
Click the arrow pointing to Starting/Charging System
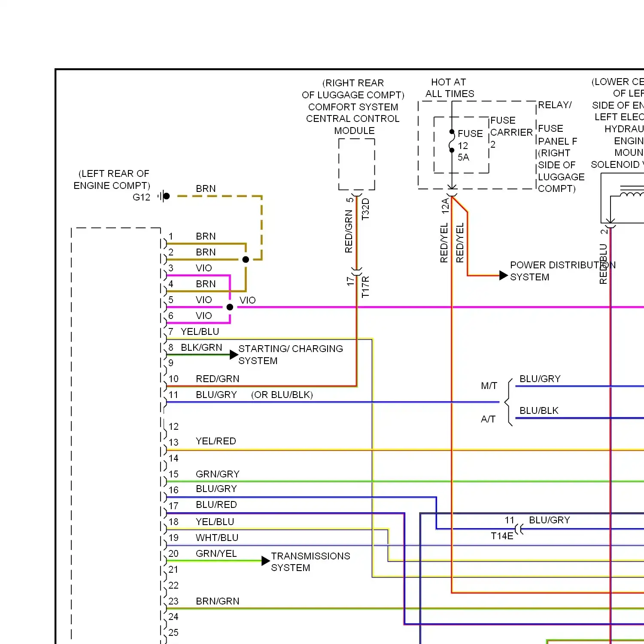coord(234,355)
